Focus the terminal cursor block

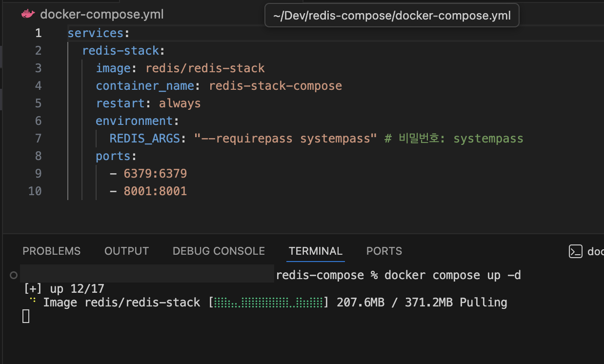click(x=26, y=316)
